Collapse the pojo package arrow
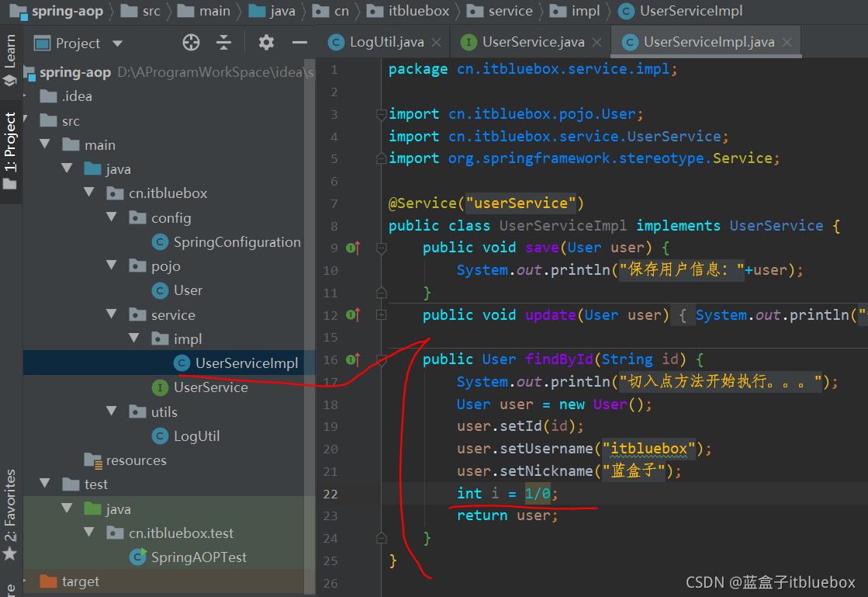The width and height of the screenshot is (868, 597). click(111, 266)
